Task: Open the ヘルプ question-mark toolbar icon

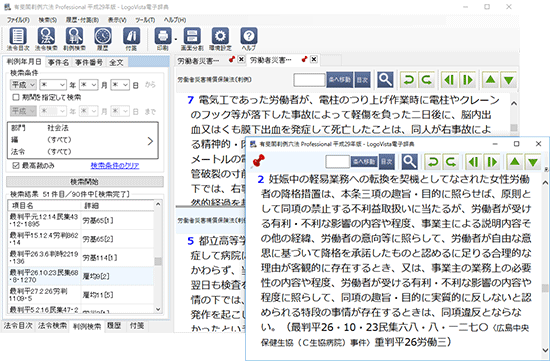Action: (249, 39)
